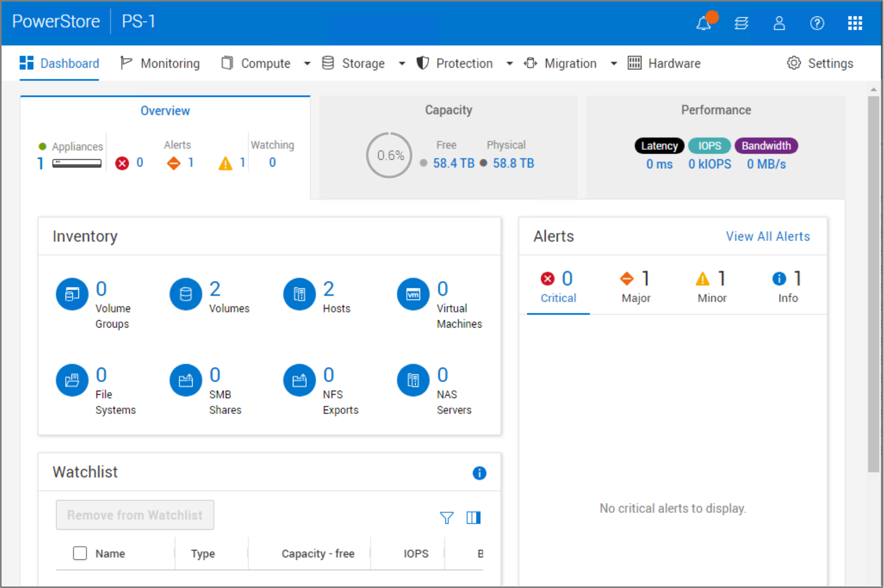Screen dimensions: 884x588
Task: Click the Settings gear icon
Action: (793, 63)
